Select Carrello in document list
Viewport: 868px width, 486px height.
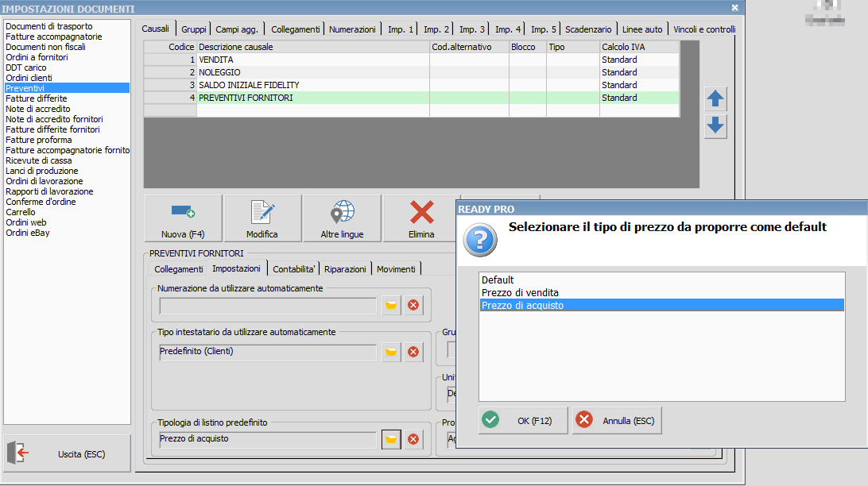click(67, 212)
